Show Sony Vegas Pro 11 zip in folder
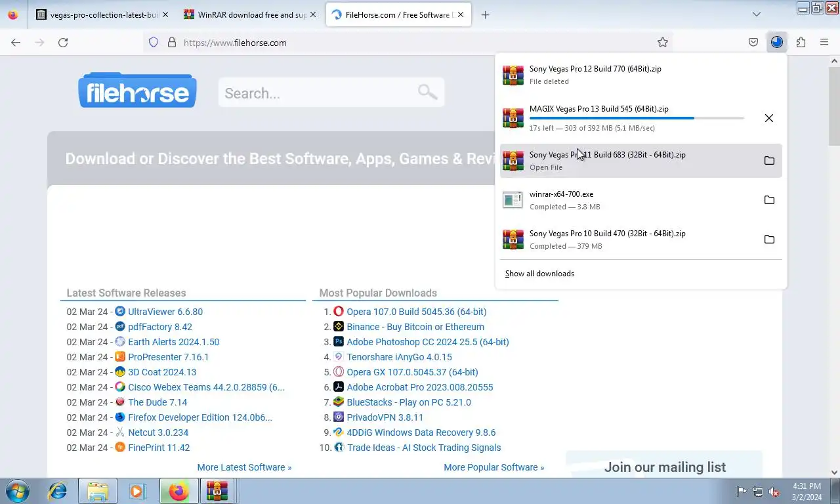The width and height of the screenshot is (840, 504). pyautogui.click(x=769, y=161)
